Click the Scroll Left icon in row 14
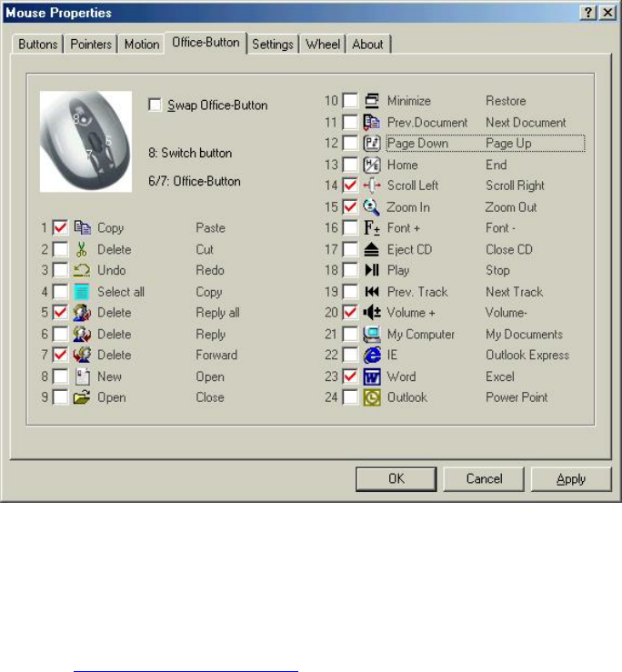 pyautogui.click(x=372, y=186)
